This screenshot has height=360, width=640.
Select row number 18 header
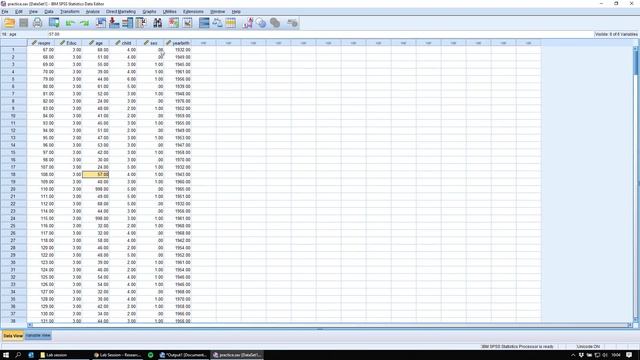pyautogui.click(x=13, y=174)
